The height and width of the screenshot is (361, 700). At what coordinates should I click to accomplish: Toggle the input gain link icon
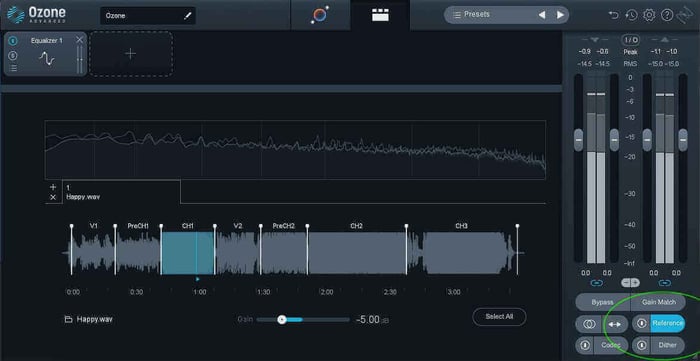pos(596,283)
